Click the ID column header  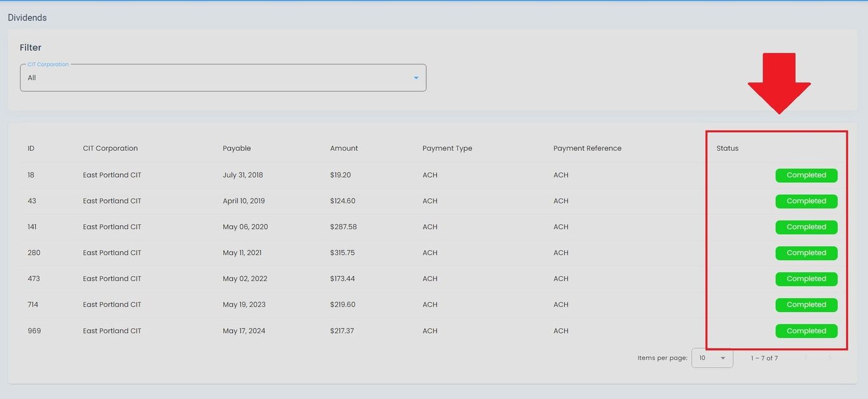pos(31,148)
